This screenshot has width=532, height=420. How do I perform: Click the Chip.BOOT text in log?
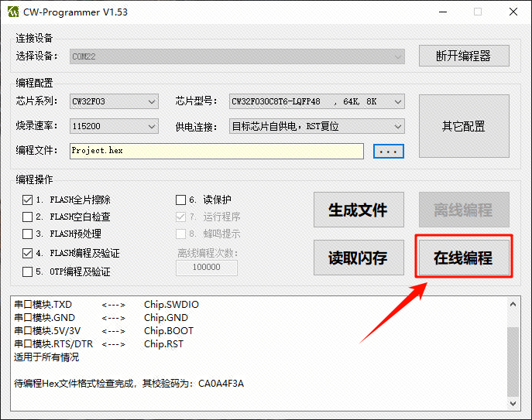[x=169, y=331]
